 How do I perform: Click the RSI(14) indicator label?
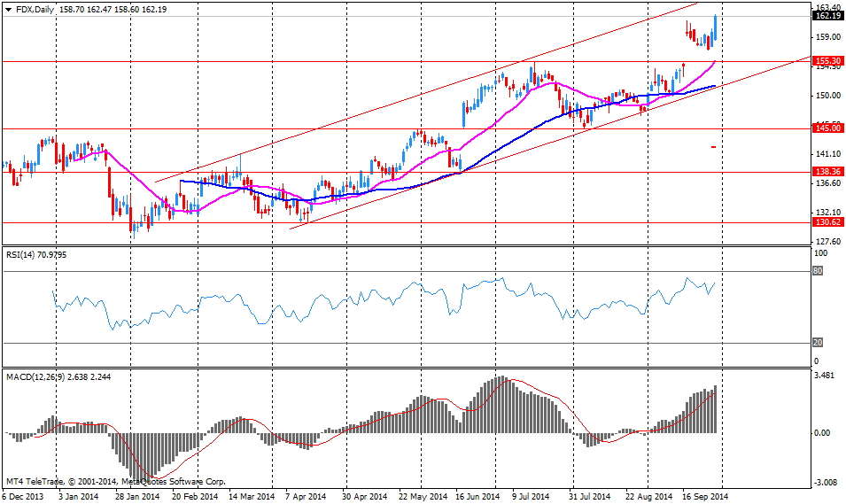click(23, 254)
